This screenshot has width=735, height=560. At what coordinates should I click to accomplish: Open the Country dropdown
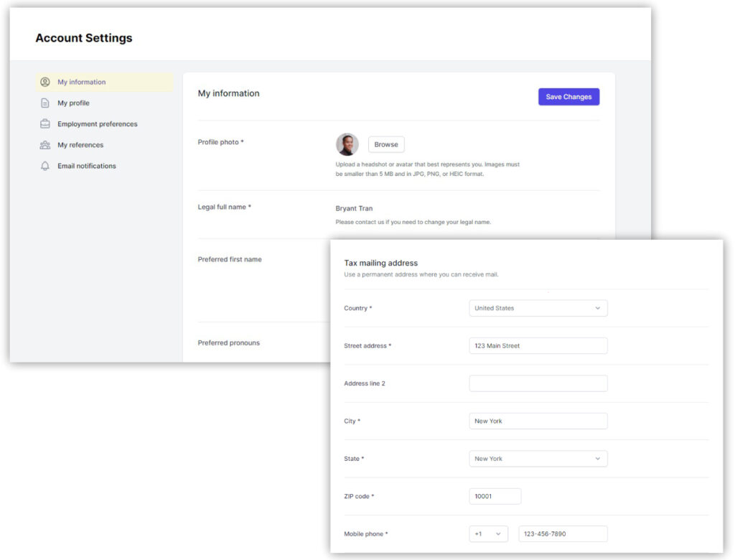(x=538, y=308)
